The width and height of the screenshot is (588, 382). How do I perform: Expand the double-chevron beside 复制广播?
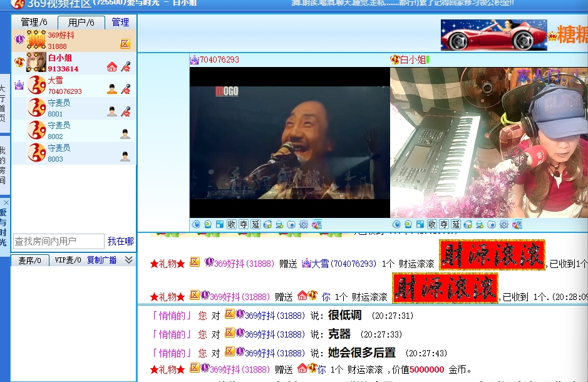coord(128,259)
